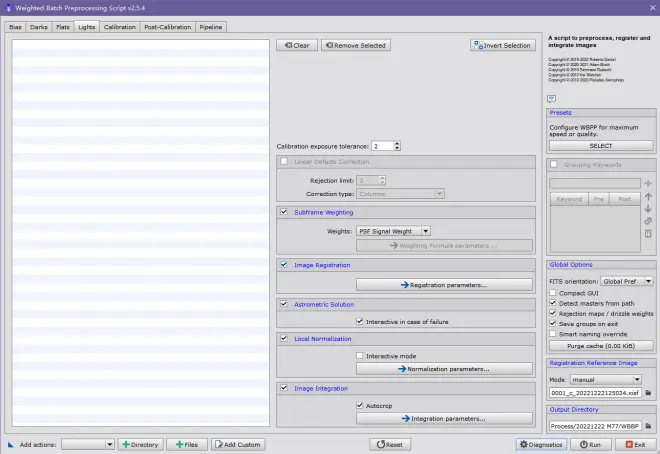The height and width of the screenshot is (454, 660).
Task: Click the Registration parameters button
Action: [444, 285]
